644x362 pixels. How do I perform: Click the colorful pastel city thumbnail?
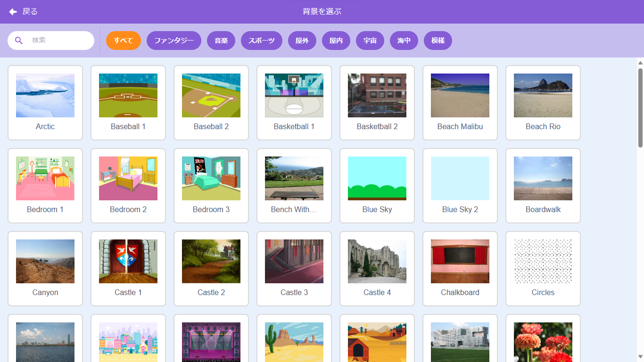pos(128,342)
